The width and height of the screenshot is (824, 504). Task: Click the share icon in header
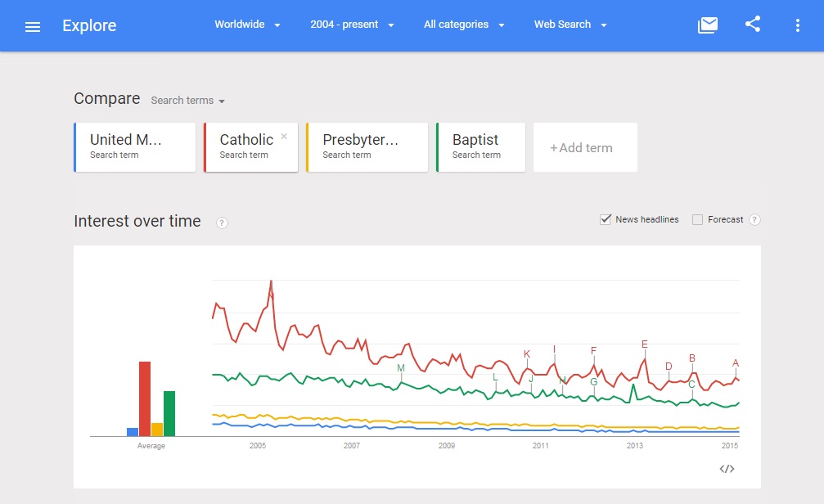(753, 25)
